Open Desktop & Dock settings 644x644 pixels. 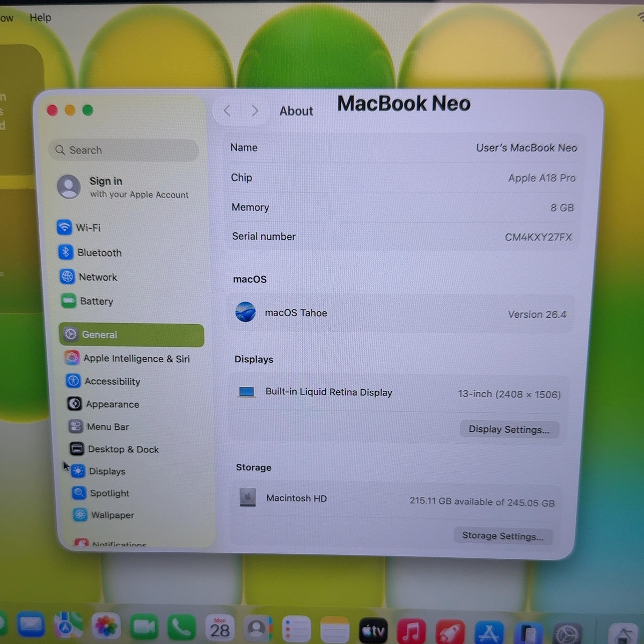click(x=114, y=449)
